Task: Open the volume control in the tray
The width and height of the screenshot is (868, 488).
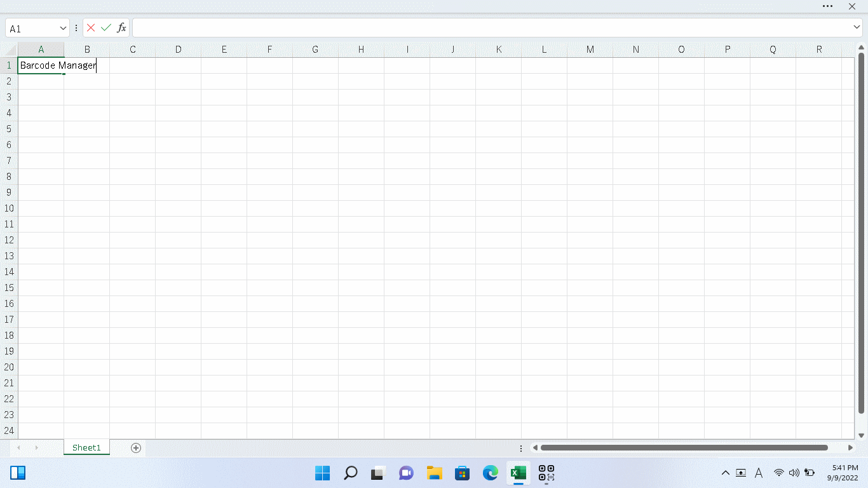Action: click(794, 473)
